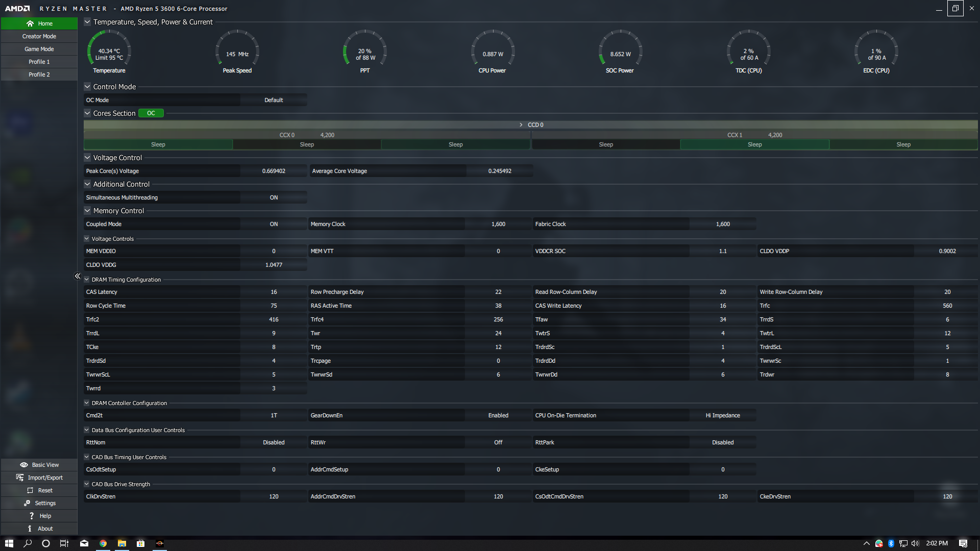Click the TDC (CPU) gauge
Viewport: 980px width, 551px height.
tap(749, 52)
